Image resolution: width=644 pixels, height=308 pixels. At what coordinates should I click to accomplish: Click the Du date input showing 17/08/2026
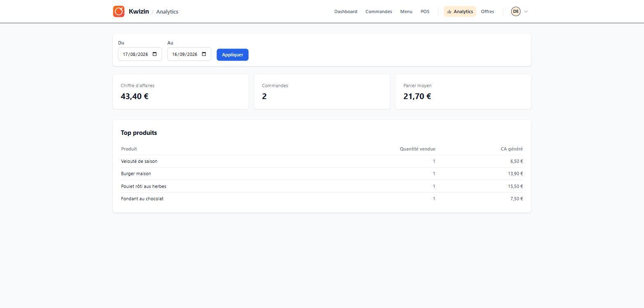tap(140, 54)
